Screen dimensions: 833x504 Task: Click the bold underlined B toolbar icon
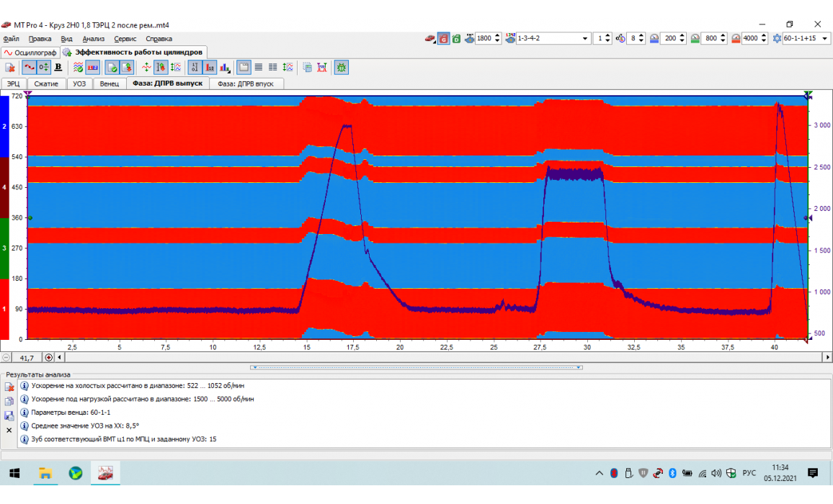click(58, 67)
